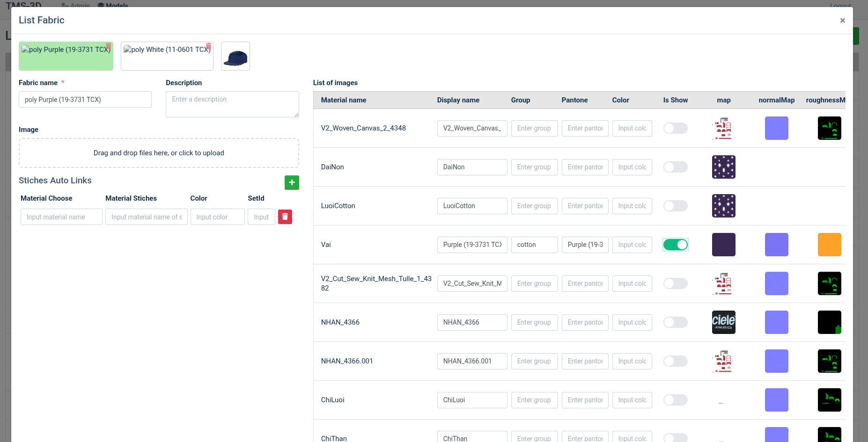This screenshot has width=868, height=442.
Task: Turn on Is Show toggle for LuoiCotton
Action: pos(675,206)
